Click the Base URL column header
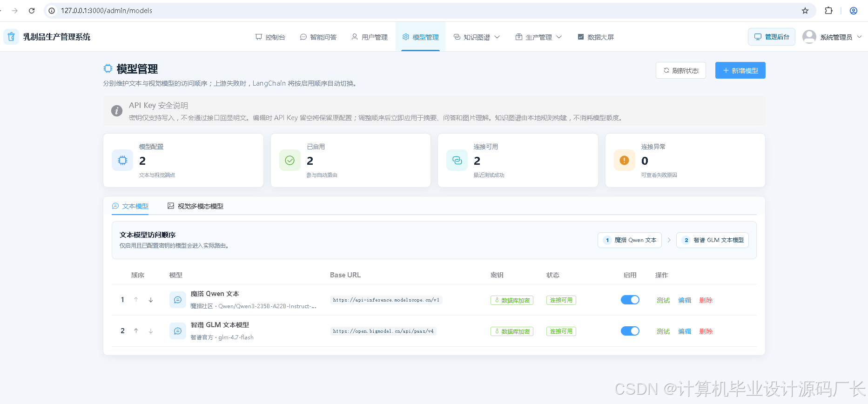The image size is (868, 404). (345, 275)
